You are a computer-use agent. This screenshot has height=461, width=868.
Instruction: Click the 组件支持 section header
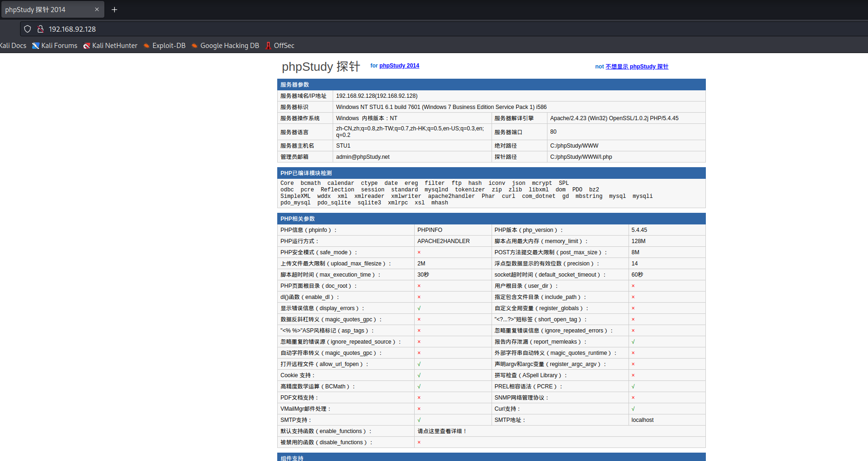click(x=292, y=458)
